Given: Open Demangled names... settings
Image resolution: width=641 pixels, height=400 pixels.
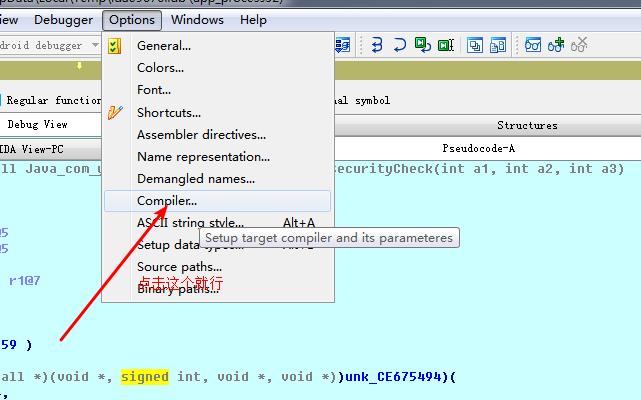Looking at the screenshot, I should (217, 179).
